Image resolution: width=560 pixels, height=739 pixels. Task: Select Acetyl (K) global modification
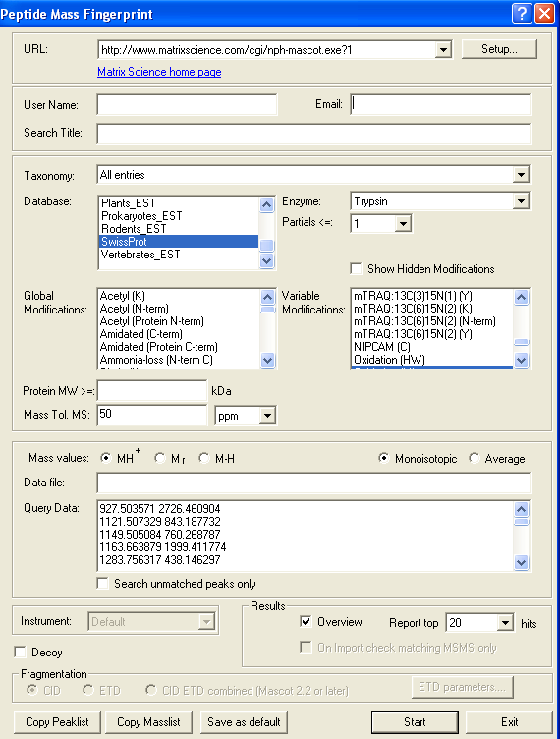(x=179, y=296)
